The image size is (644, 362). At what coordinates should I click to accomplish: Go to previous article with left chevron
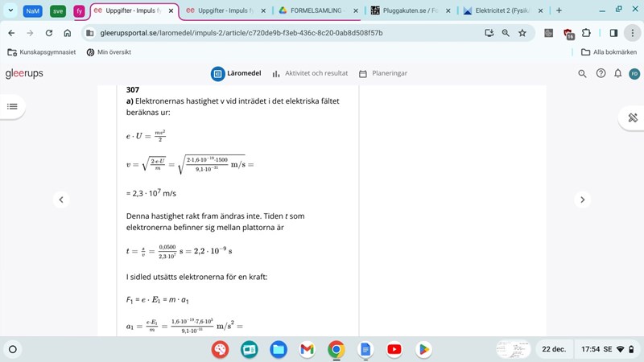pos(61,200)
